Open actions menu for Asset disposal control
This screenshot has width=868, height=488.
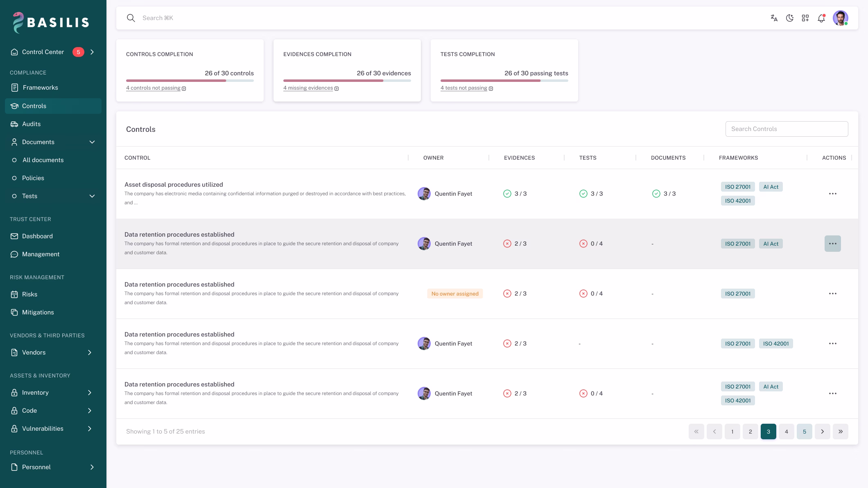point(833,194)
